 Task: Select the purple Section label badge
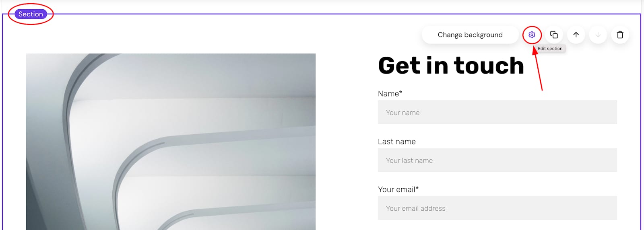[31, 14]
